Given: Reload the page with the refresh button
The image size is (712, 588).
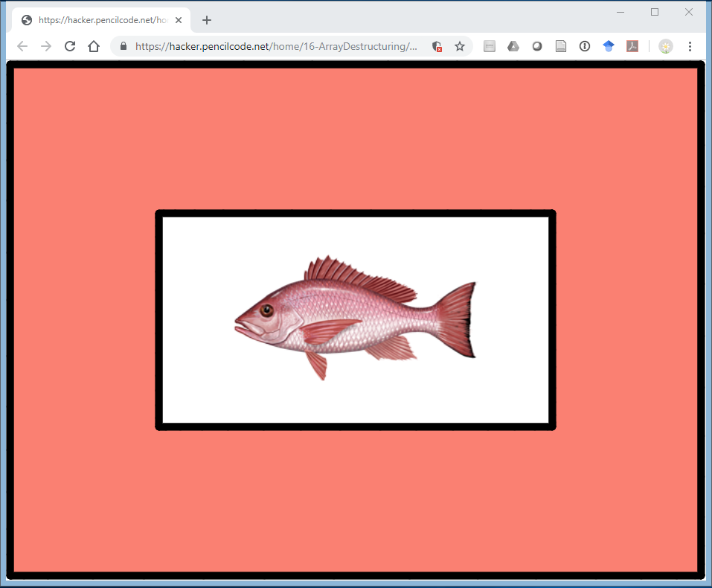Looking at the screenshot, I should [70, 46].
